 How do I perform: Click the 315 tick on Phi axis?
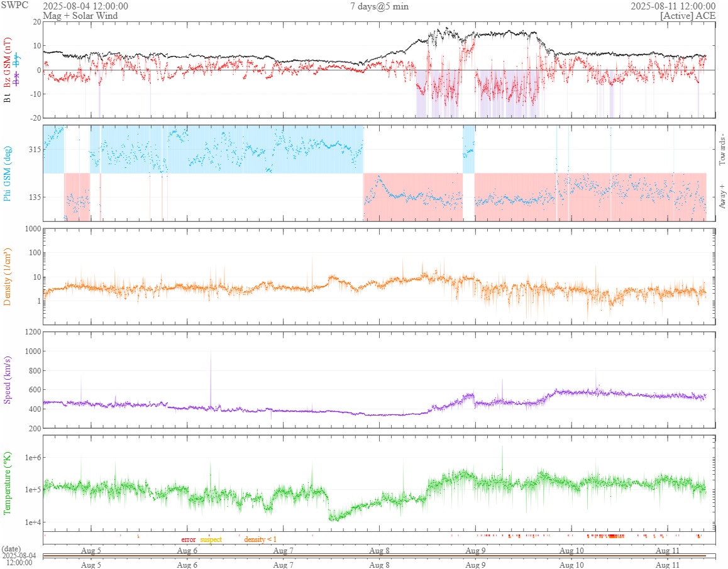click(35, 150)
